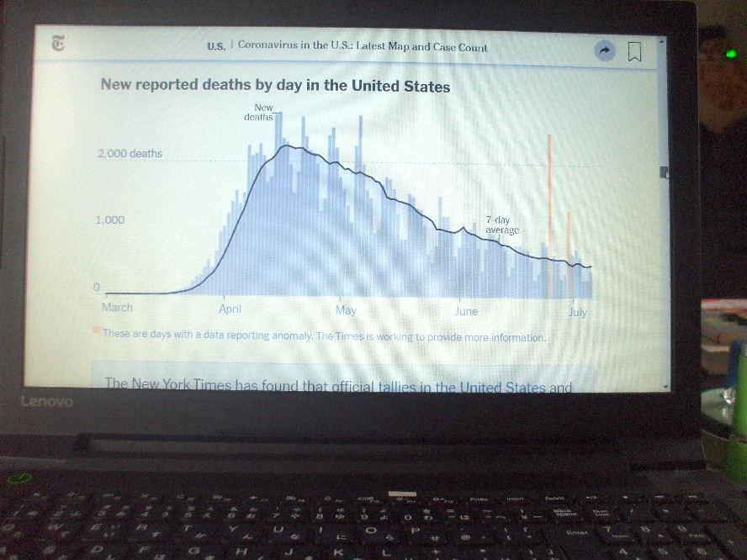Viewport: 747px width, 560px height.
Task: Bookmark this article
Action: click(634, 52)
